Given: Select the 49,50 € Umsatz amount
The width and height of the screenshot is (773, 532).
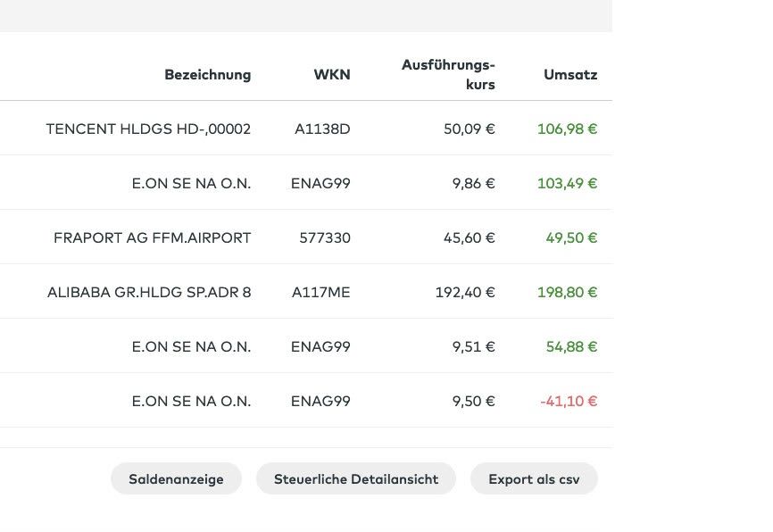Looking at the screenshot, I should [571, 237].
